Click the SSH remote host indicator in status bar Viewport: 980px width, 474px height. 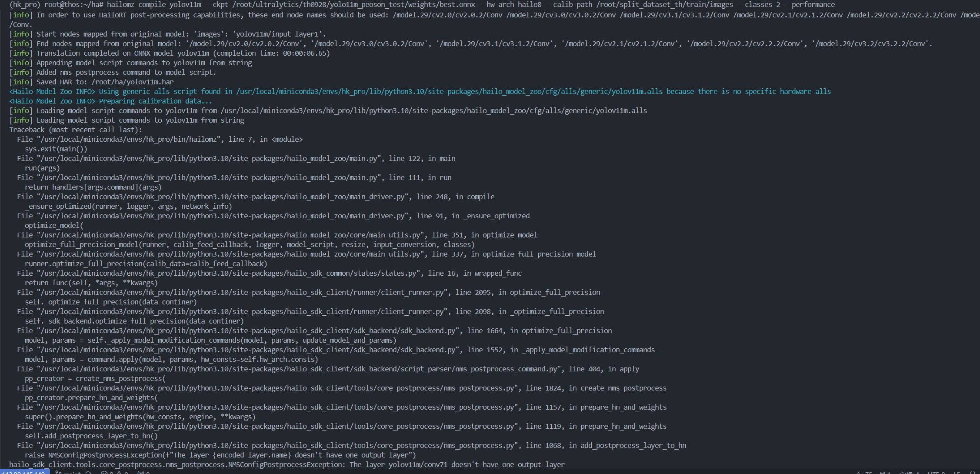24,473
